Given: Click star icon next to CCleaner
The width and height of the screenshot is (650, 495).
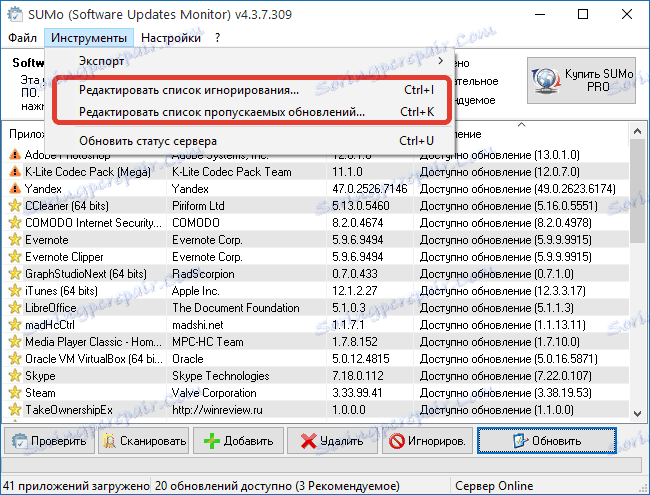Looking at the screenshot, I should (15, 206).
